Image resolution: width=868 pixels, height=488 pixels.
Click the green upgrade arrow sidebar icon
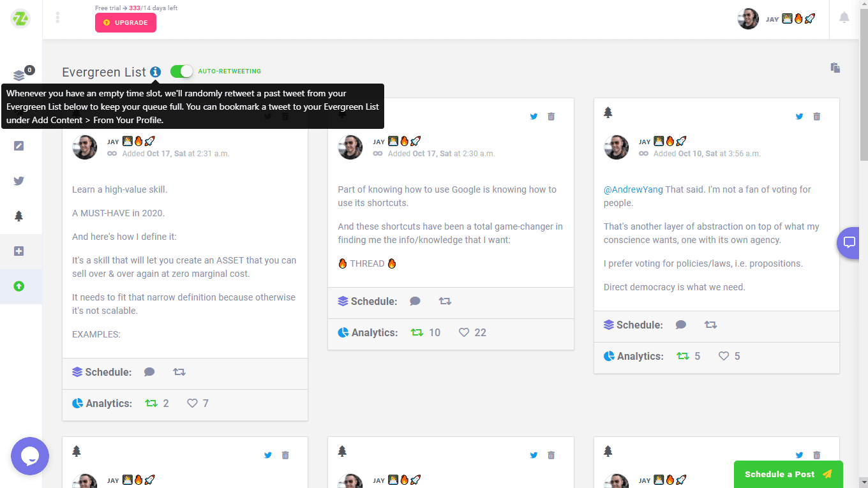pyautogui.click(x=19, y=286)
